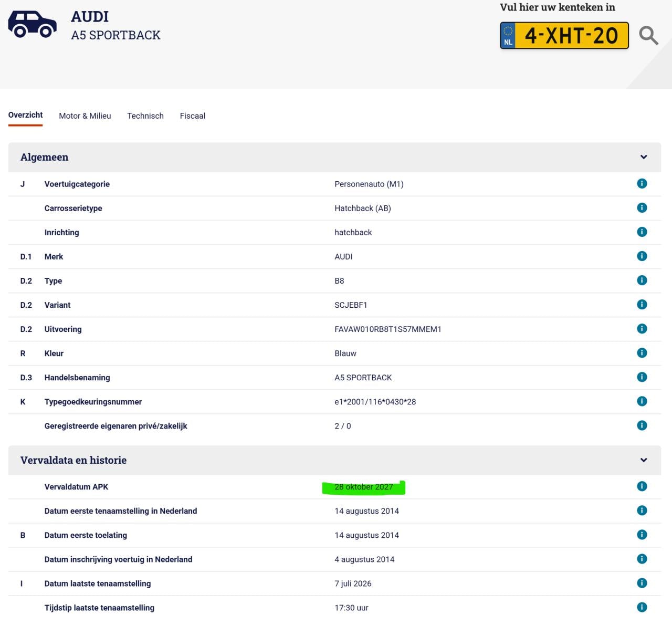Click the value FAVAW010RB8T1S57MMEM1
672x625 pixels.
click(388, 329)
